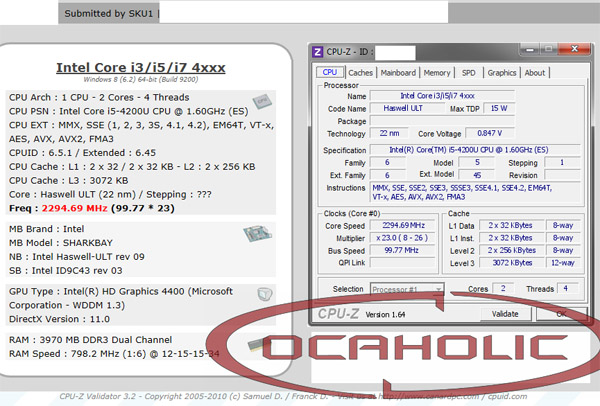Click the Instructions list field
600x406 pixels.
click(474, 192)
